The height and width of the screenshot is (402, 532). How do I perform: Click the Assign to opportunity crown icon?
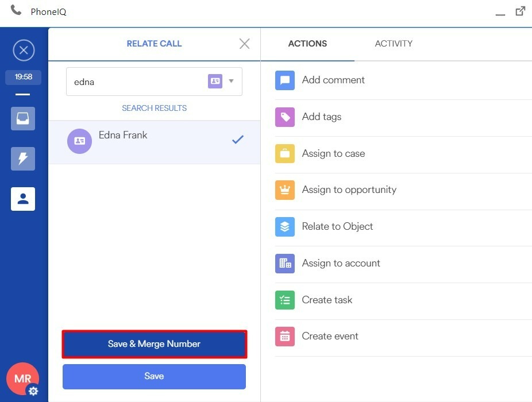(x=284, y=190)
